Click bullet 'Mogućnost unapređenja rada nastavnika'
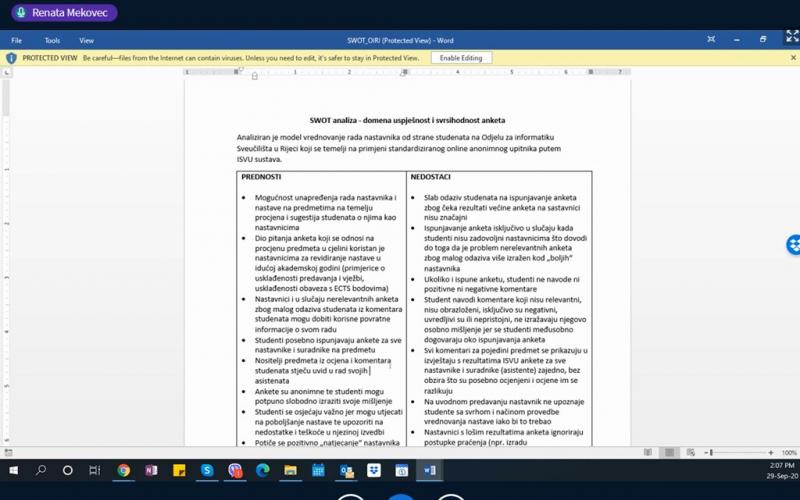Image resolution: width=800 pixels, height=500 pixels. point(326,212)
